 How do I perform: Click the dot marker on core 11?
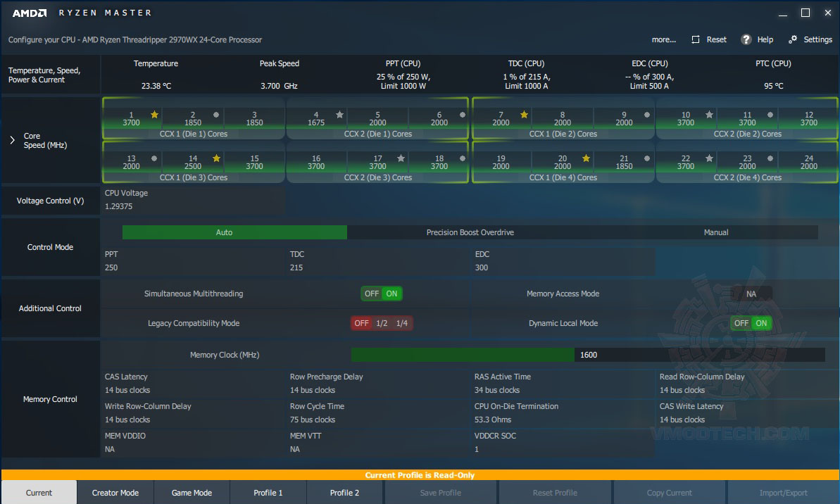[770, 115]
